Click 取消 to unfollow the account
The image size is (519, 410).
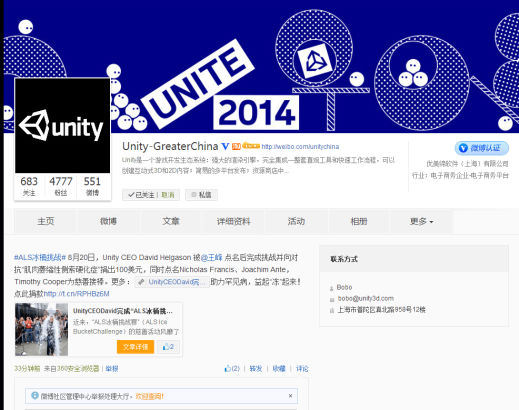(x=168, y=195)
